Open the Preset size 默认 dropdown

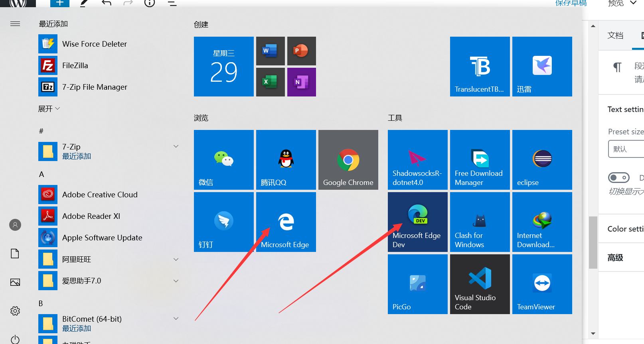coord(626,149)
